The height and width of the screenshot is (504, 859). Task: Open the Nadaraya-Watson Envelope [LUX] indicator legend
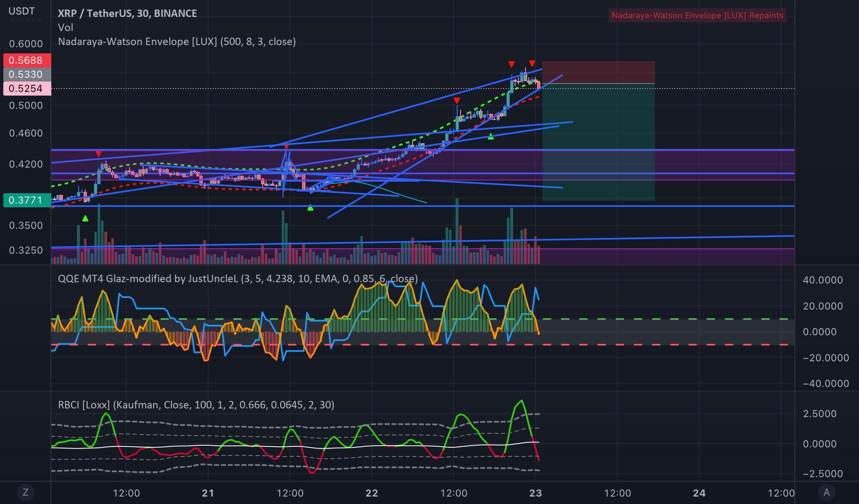point(177,41)
